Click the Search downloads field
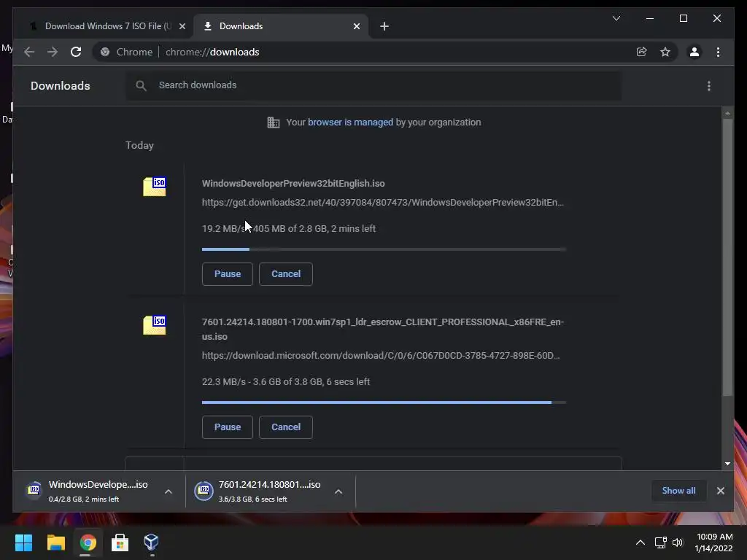This screenshot has width=747, height=560. click(x=373, y=85)
